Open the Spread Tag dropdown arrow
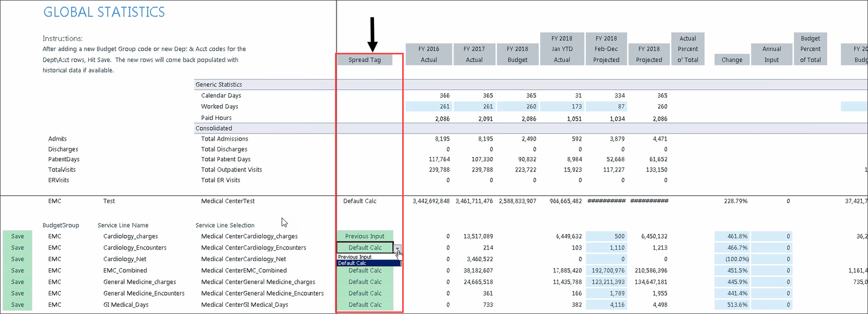 tap(397, 248)
